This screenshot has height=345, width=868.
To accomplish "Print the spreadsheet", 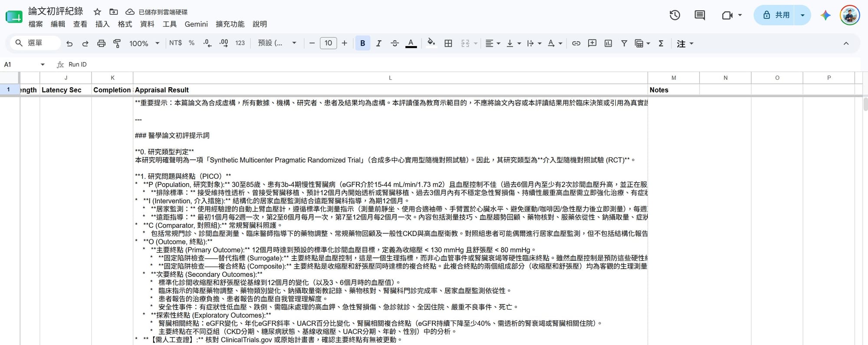I will tap(101, 43).
